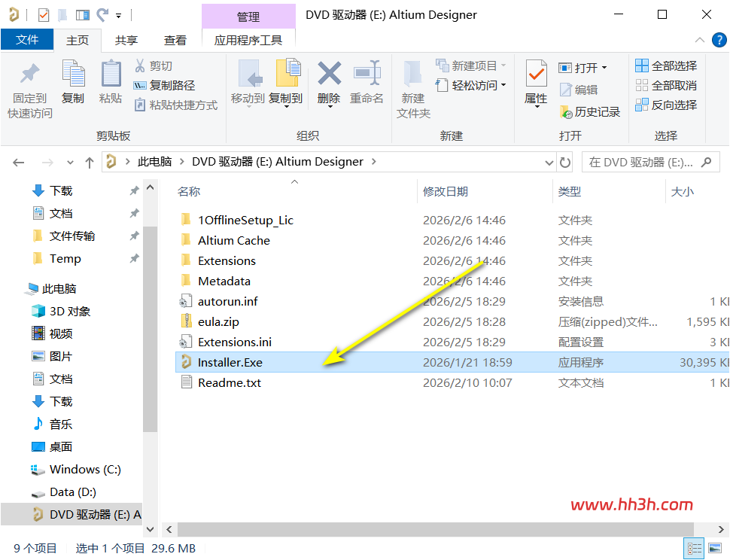
Task: Sort by Name (名称) column header
Action: click(189, 192)
